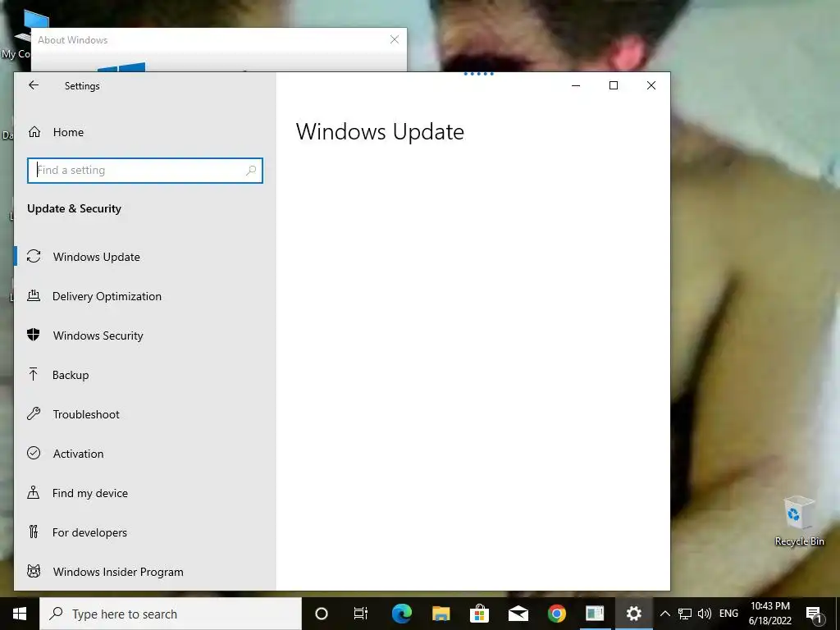Go back using the Settings back arrow
840x630 pixels.
(x=34, y=85)
